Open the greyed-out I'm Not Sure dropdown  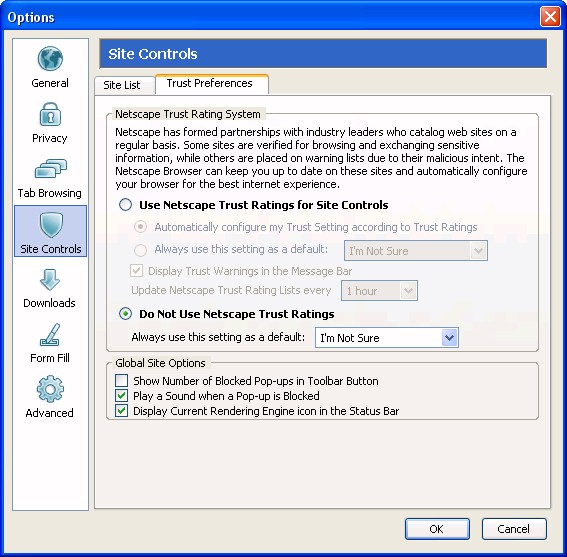click(416, 251)
